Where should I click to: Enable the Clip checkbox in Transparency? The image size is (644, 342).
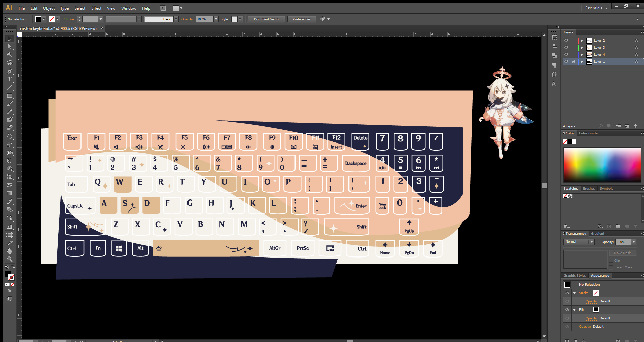pyautogui.click(x=611, y=260)
